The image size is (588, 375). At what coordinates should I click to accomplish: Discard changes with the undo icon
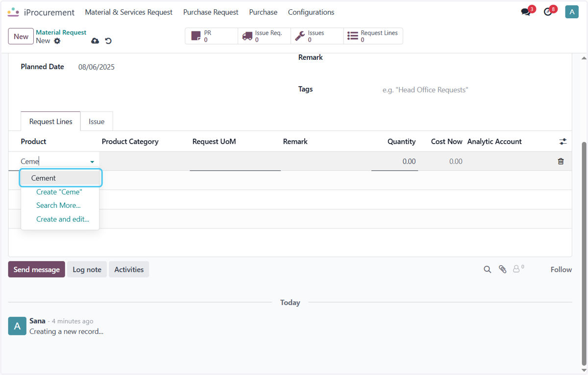pos(108,41)
